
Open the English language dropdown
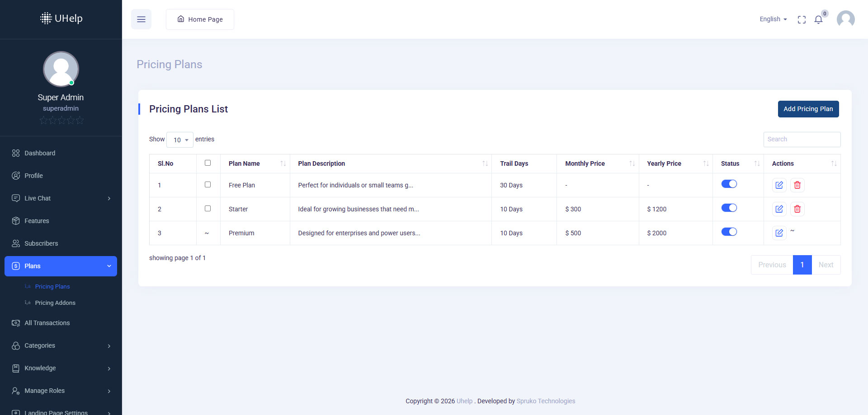pos(773,19)
